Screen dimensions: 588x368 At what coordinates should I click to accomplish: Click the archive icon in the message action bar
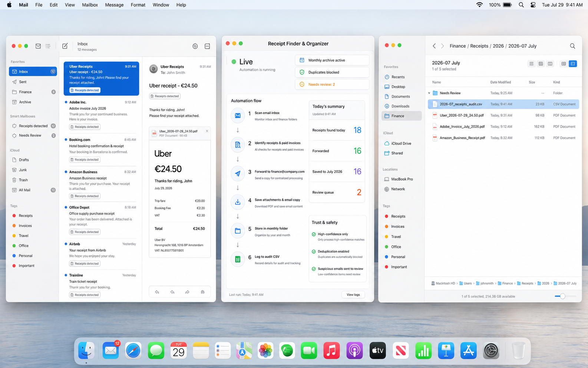coord(202,292)
